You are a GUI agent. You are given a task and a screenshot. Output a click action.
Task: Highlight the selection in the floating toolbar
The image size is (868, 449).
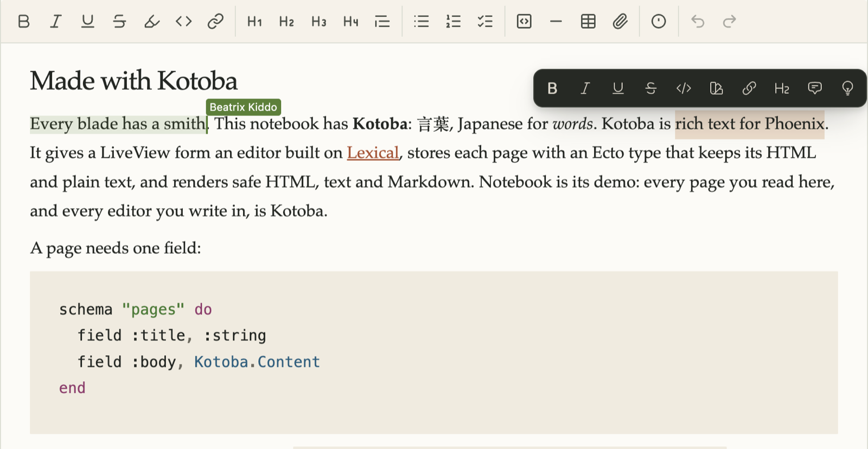point(717,88)
